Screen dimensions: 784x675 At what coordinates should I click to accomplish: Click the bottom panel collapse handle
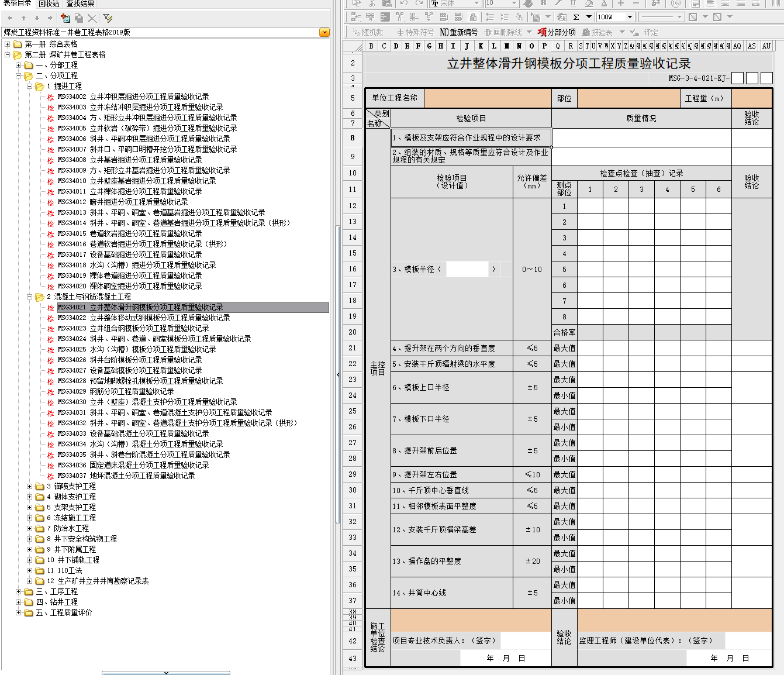pyautogui.click(x=166, y=673)
